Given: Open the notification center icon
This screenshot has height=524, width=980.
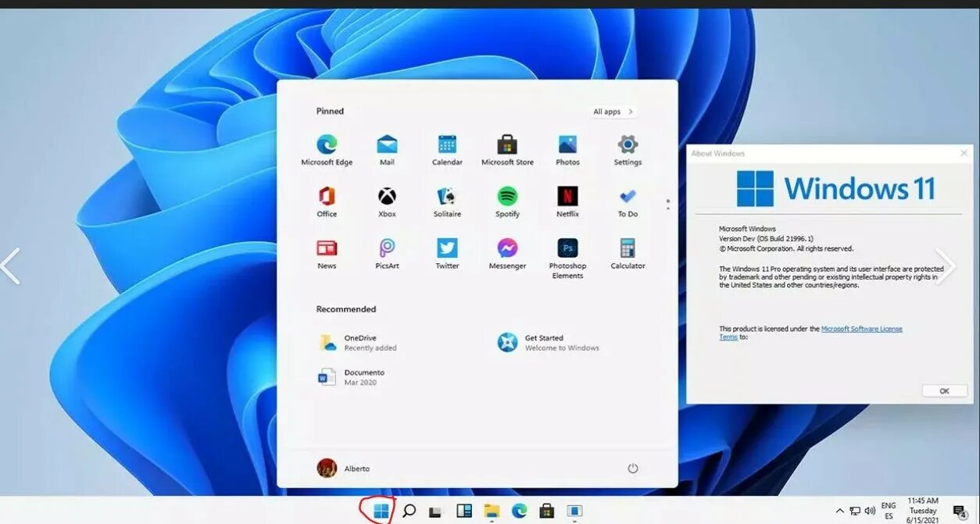Looking at the screenshot, I should pyautogui.click(x=960, y=511).
